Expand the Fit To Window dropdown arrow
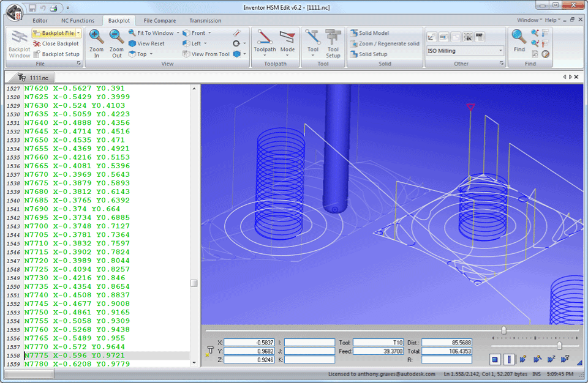This screenshot has width=588, height=383. tap(178, 33)
